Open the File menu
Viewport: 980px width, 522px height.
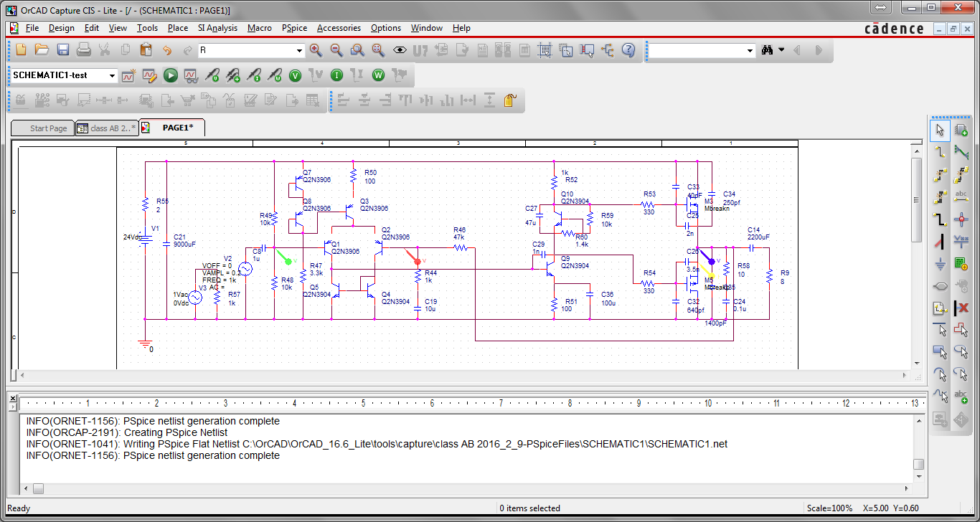tap(32, 28)
